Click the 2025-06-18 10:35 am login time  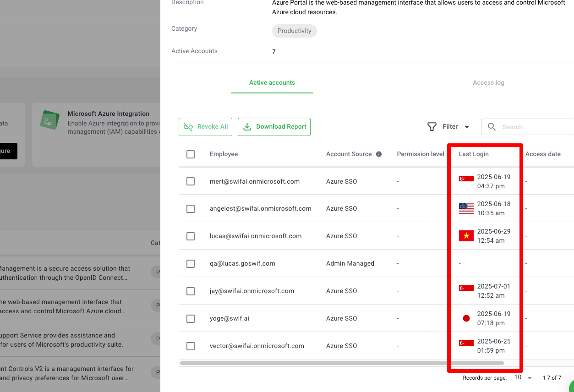click(x=493, y=208)
